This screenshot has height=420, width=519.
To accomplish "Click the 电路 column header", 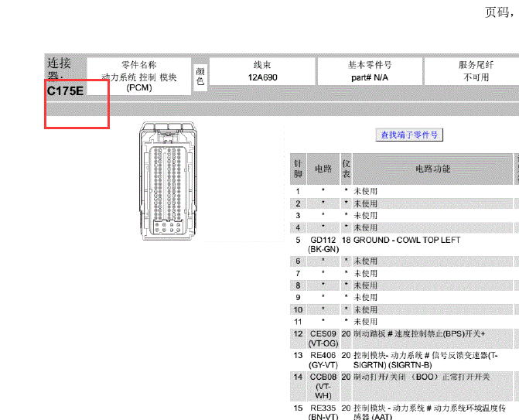I will point(323,169).
